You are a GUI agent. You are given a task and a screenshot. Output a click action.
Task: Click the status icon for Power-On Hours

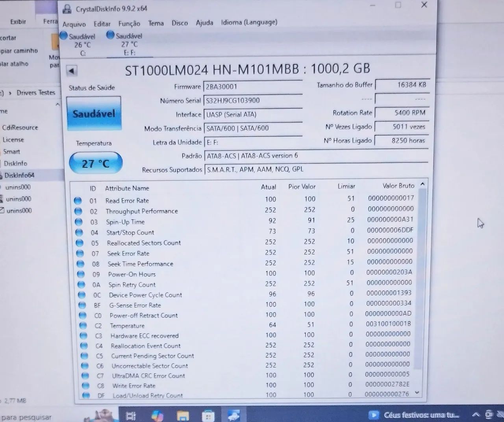pyautogui.click(x=81, y=274)
